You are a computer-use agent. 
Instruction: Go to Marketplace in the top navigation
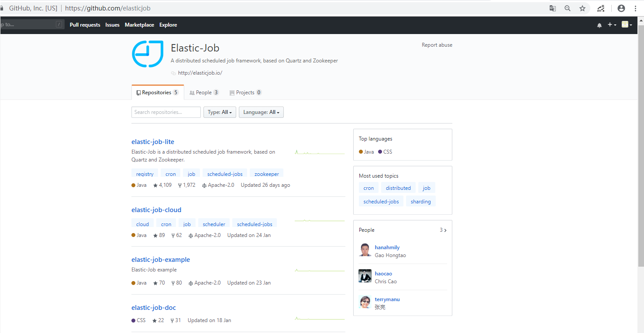139,25
